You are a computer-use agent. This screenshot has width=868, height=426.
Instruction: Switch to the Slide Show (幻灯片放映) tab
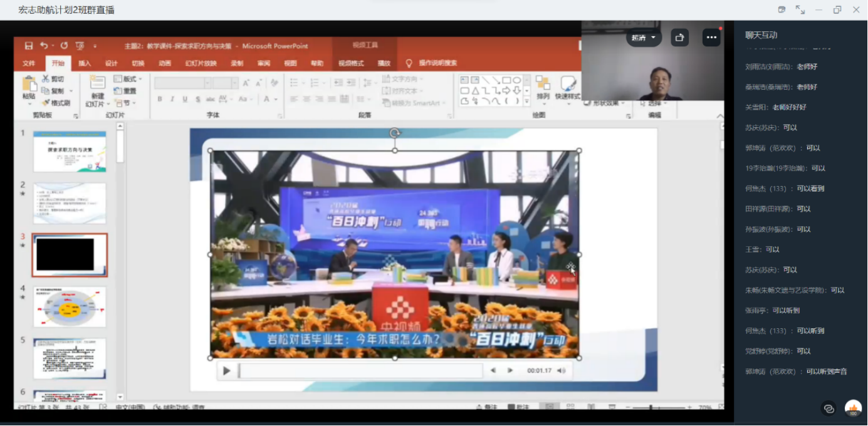click(x=201, y=63)
